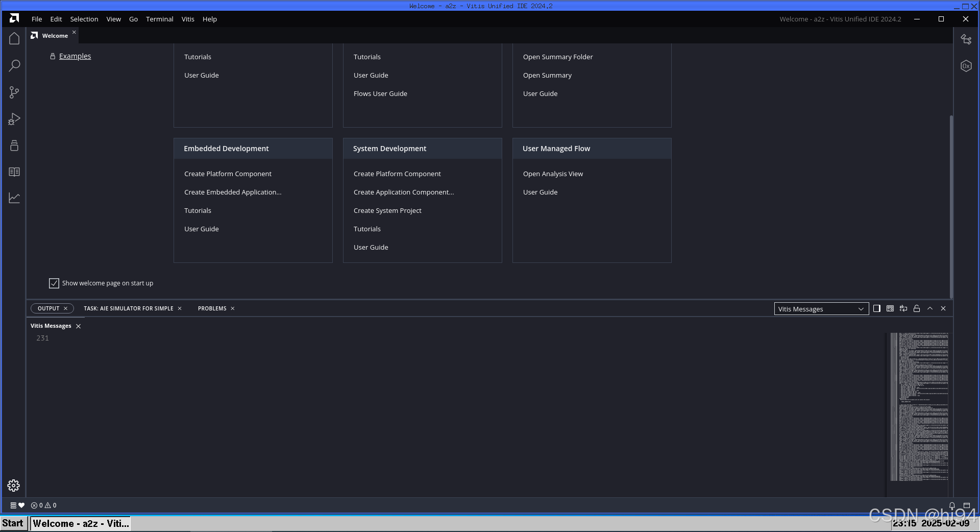Close the Welcome editor tab
Image resolution: width=980 pixels, height=532 pixels.
(x=74, y=32)
